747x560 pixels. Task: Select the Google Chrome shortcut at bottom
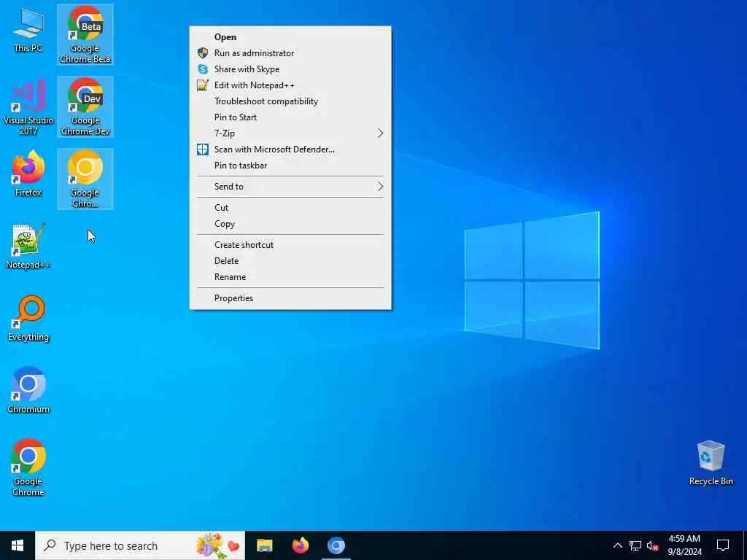tap(28, 467)
